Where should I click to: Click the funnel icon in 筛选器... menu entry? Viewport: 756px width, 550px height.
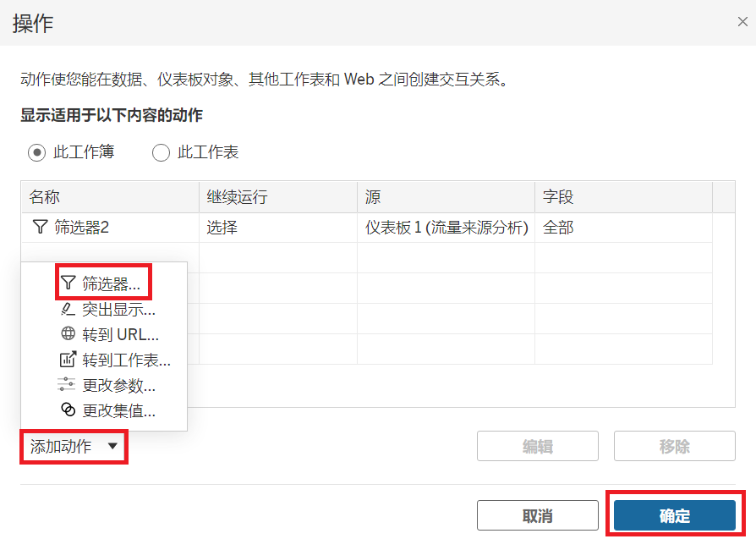point(68,283)
